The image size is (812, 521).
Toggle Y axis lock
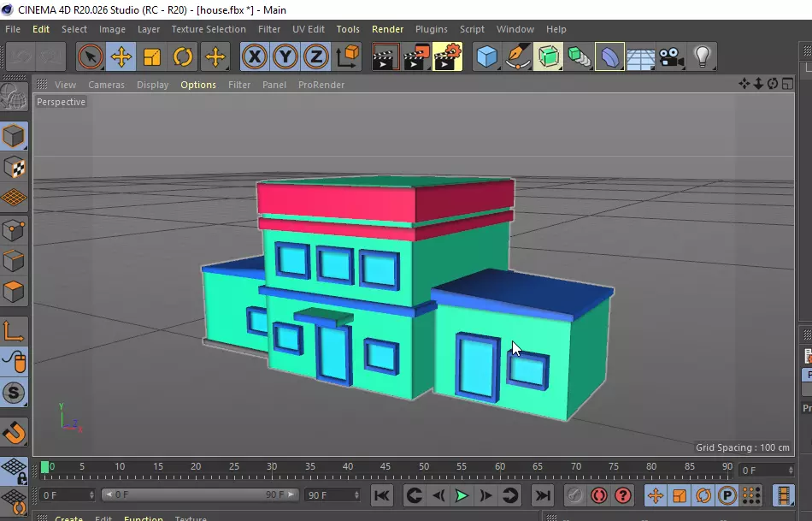pos(285,56)
